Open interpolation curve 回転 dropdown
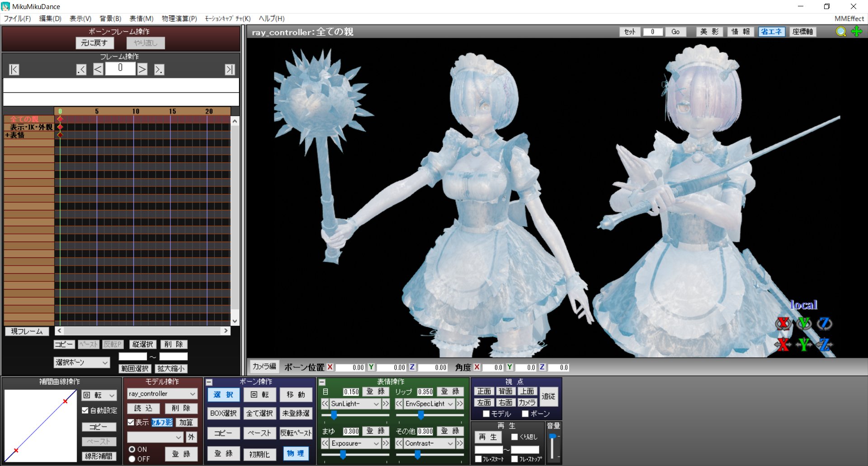This screenshot has height=466, width=868. click(x=99, y=395)
